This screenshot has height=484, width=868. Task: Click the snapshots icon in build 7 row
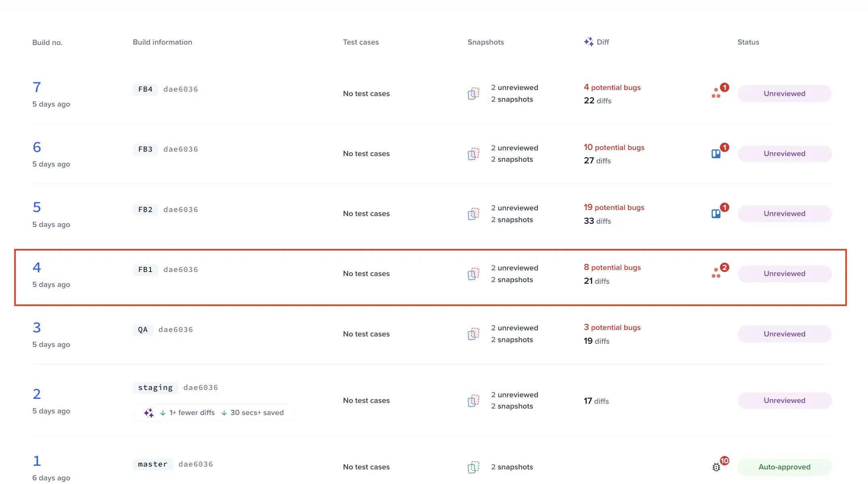click(473, 94)
